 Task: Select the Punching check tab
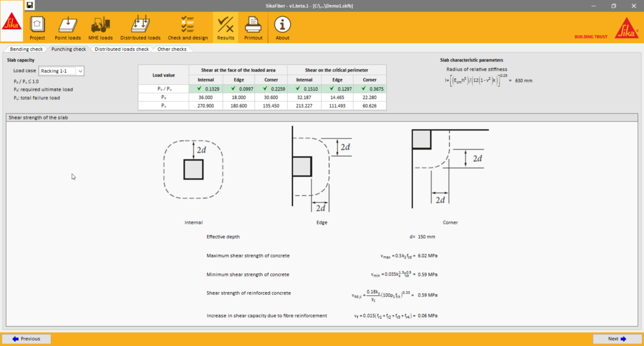point(68,49)
